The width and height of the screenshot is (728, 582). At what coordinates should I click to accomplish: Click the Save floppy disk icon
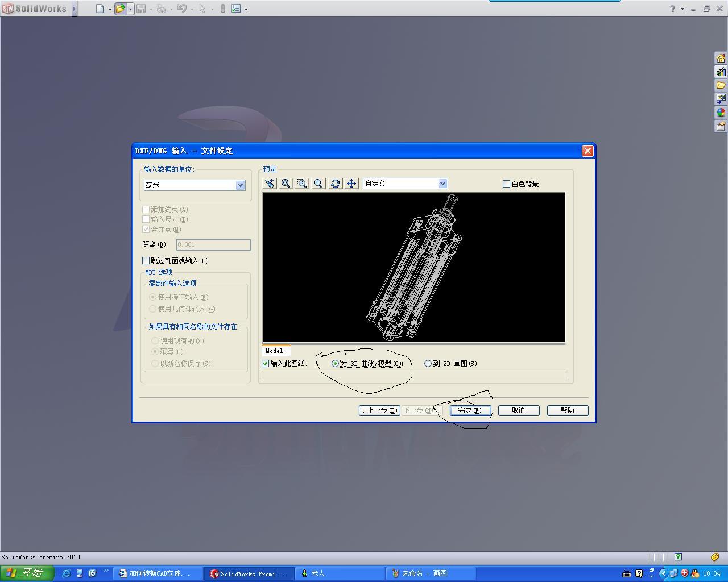140,9
